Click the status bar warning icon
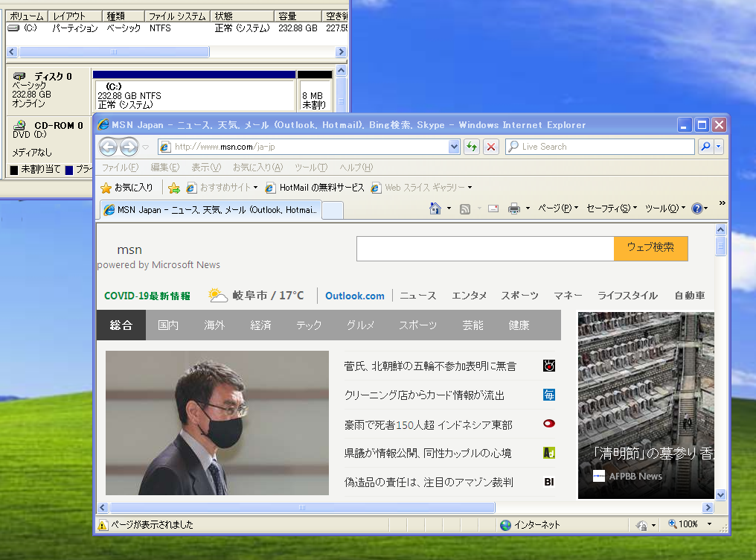 [103, 525]
